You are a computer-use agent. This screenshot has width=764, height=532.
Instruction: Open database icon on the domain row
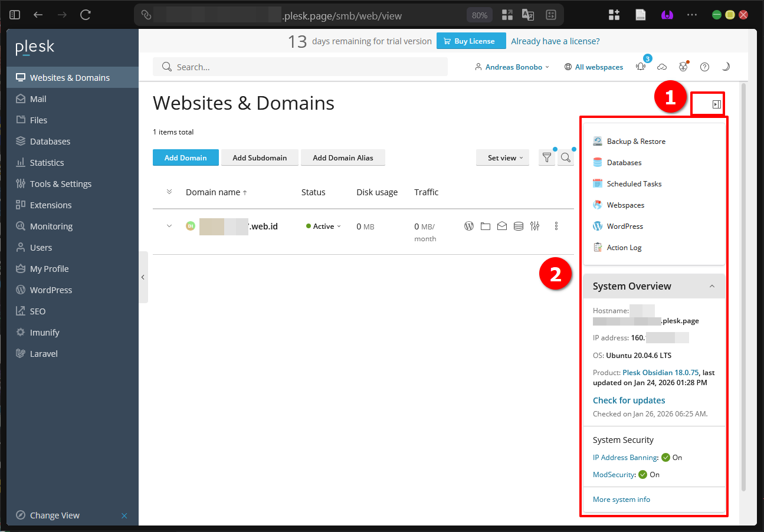(x=518, y=226)
